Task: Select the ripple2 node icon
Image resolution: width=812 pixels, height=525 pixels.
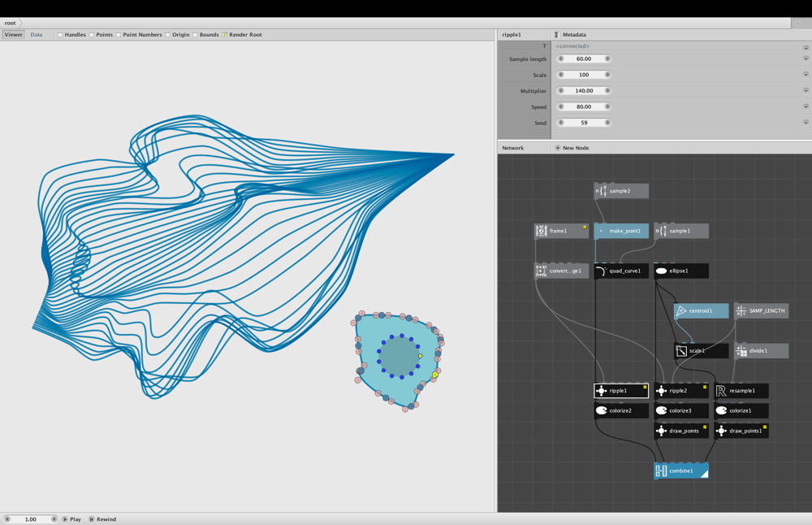Action: (x=661, y=391)
